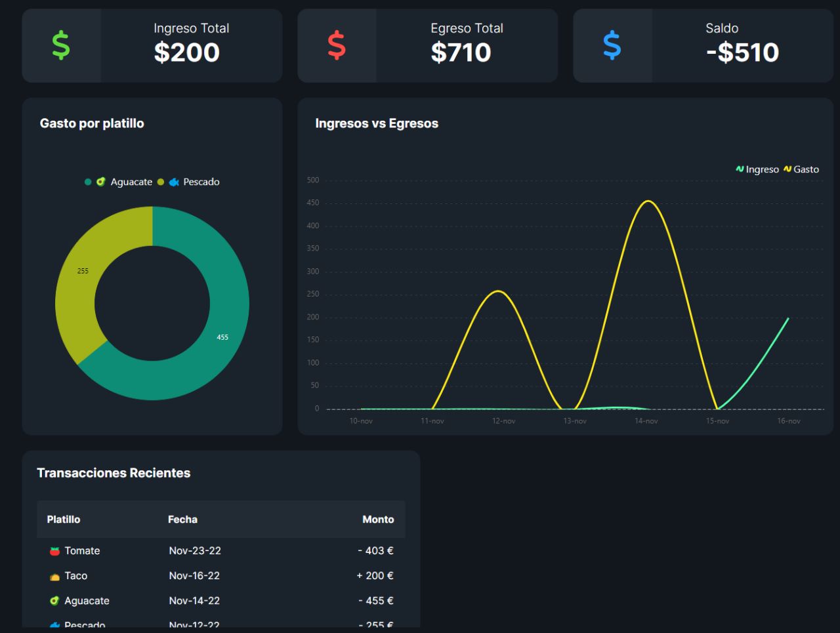Image resolution: width=840 pixels, height=633 pixels.
Task: Click the tomato icon in Tomate row
Action: pos(55,551)
